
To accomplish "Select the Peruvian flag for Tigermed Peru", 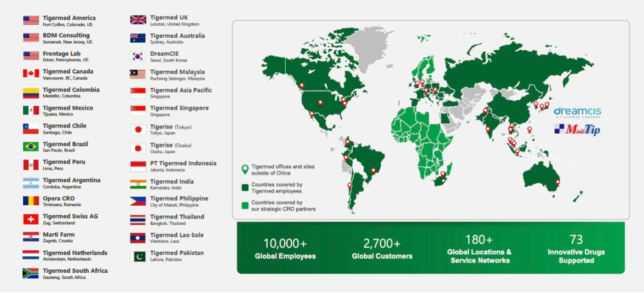I will point(31,165).
